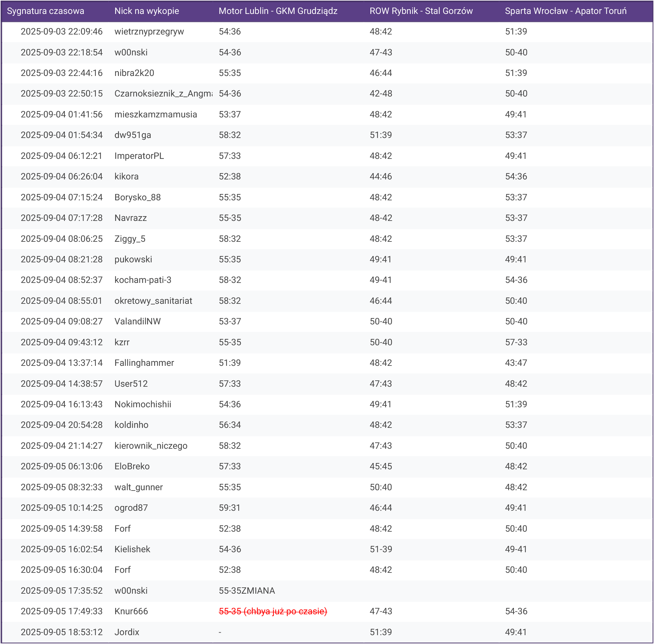Click the '57-33' score in kzrr row
654x644 pixels.
(516, 342)
